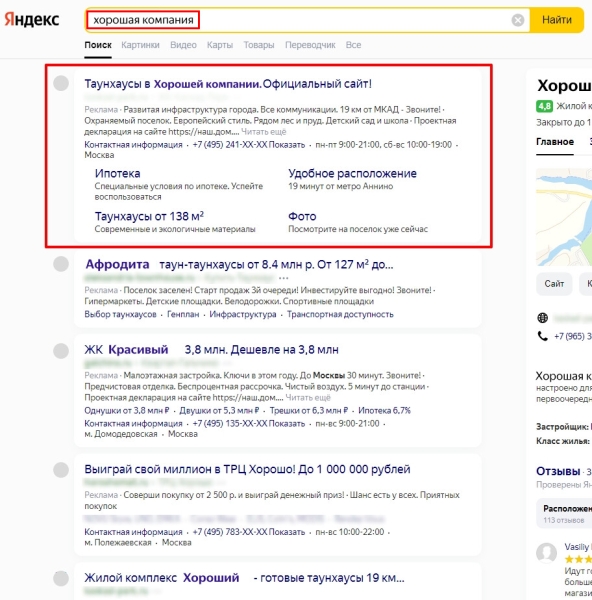The width and height of the screenshot is (592, 600).
Task: Expand ad text with first Читать ещё
Action: pyautogui.click(x=264, y=132)
